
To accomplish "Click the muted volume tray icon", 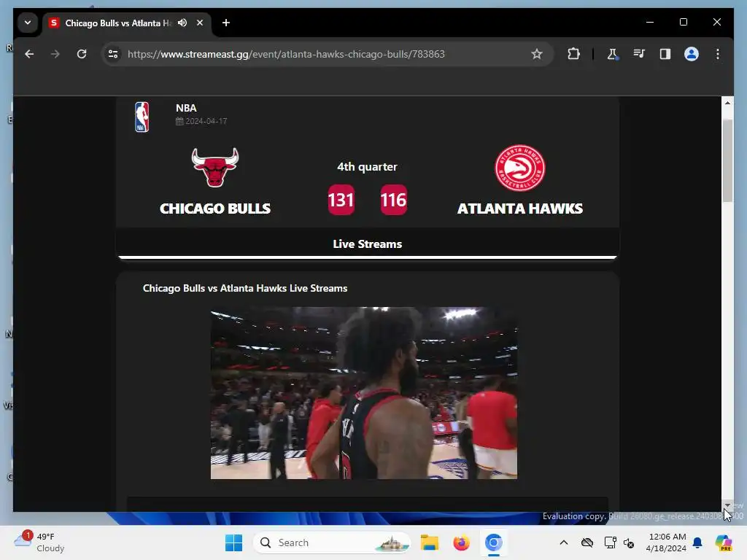I will [x=629, y=542].
